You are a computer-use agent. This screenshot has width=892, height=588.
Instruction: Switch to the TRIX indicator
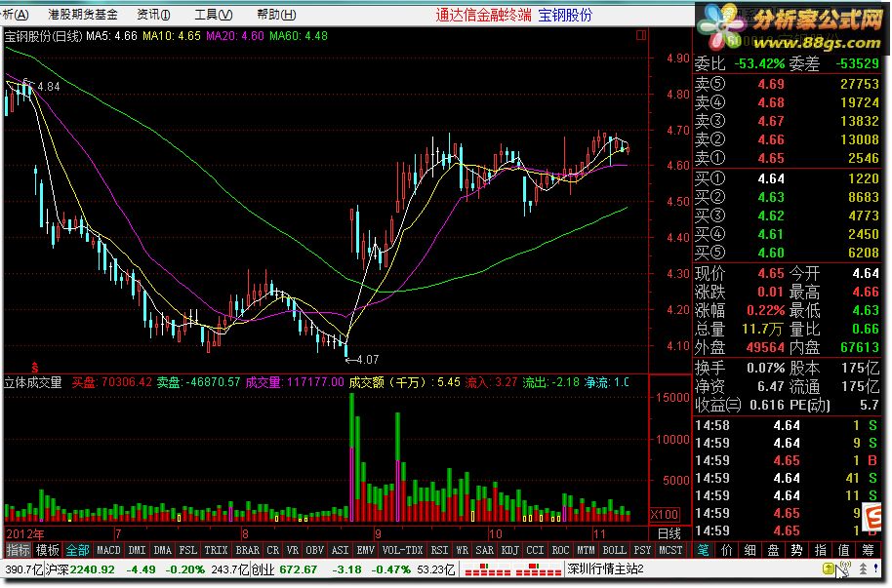tap(217, 550)
